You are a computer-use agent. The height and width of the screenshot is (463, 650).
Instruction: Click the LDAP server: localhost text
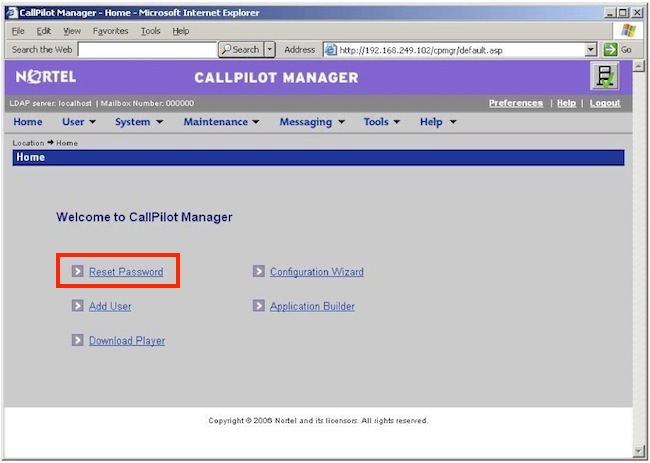click(x=51, y=103)
